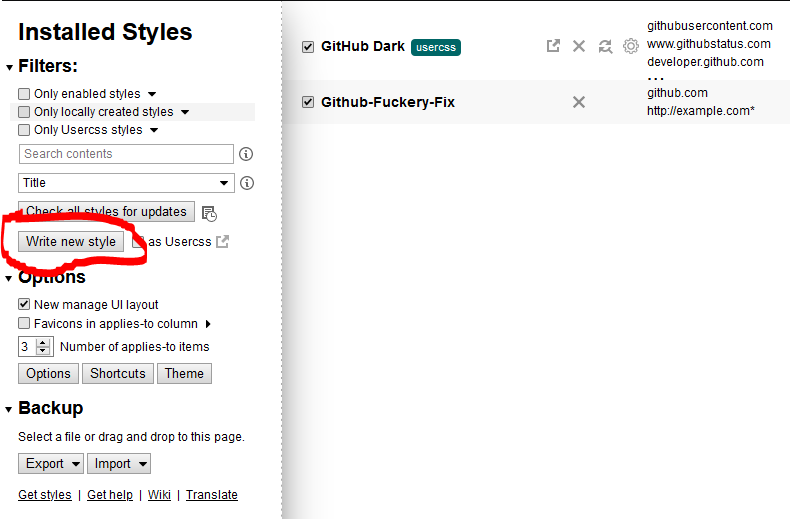
Task: Expand the Export dropdown button
Action: (50, 463)
